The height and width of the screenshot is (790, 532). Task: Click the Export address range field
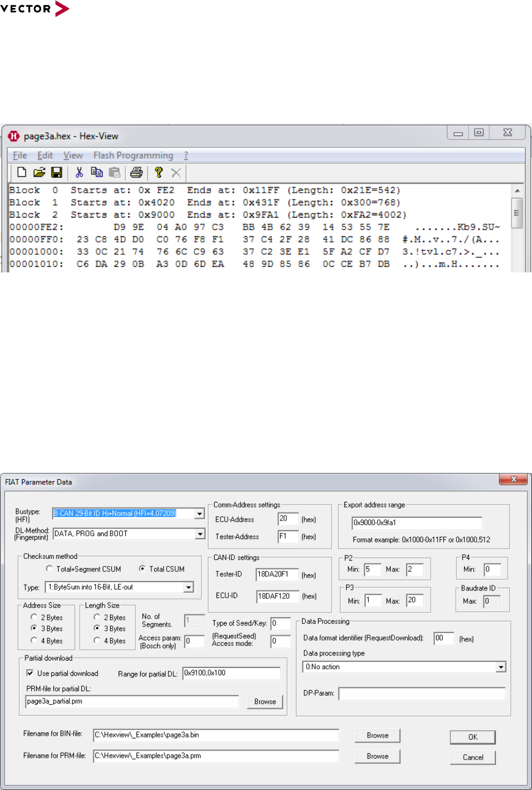click(417, 523)
